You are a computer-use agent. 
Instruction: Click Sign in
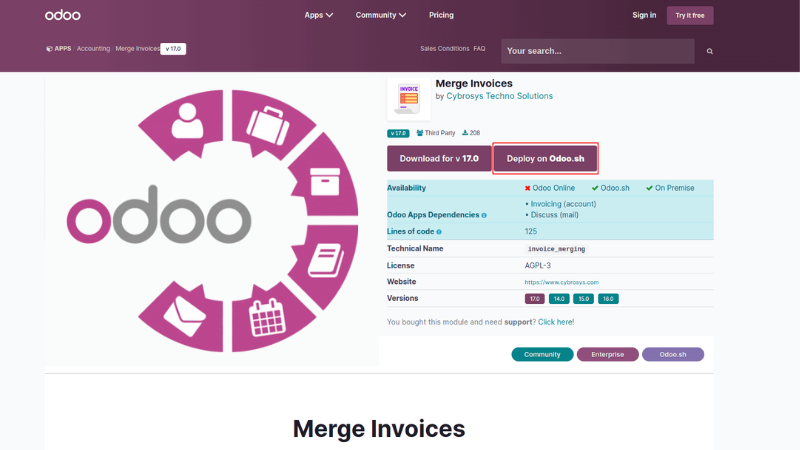coord(644,15)
